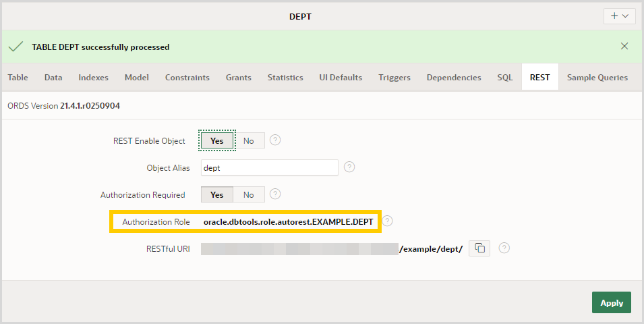This screenshot has height=324, width=644.
Task: Go to the UI Defaults tab
Action: click(341, 78)
